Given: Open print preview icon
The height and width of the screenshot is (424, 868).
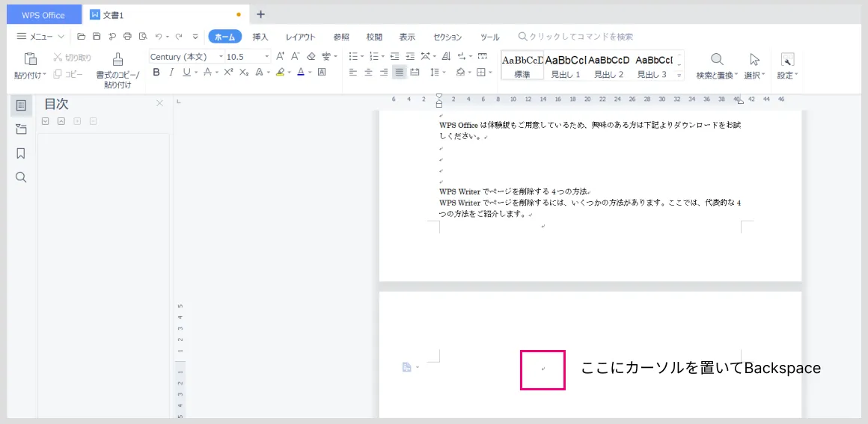Looking at the screenshot, I should point(143,37).
